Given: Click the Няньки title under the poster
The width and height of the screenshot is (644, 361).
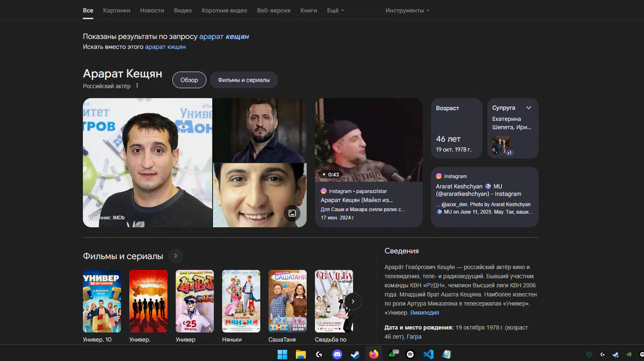Looking at the screenshot, I should [x=232, y=339].
